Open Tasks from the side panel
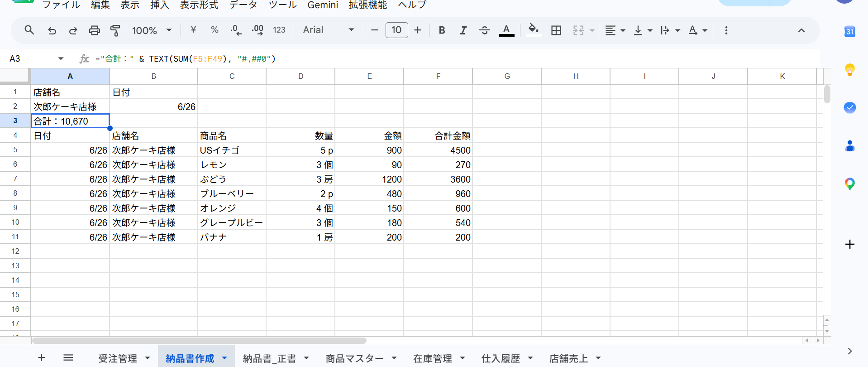The width and height of the screenshot is (868, 367). tap(849, 107)
